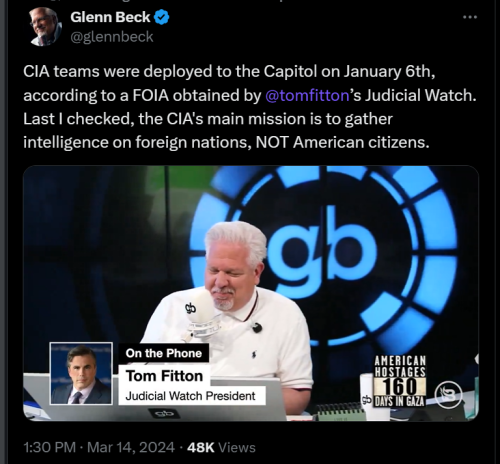This screenshot has height=464, width=500.
Task: Click the gb logo on the microphone
Action: [x=191, y=309]
